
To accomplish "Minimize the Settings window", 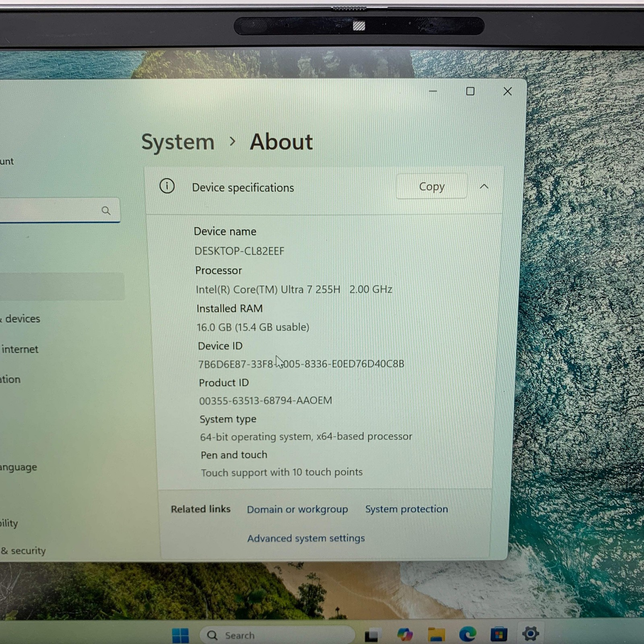I will (x=433, y=91).
